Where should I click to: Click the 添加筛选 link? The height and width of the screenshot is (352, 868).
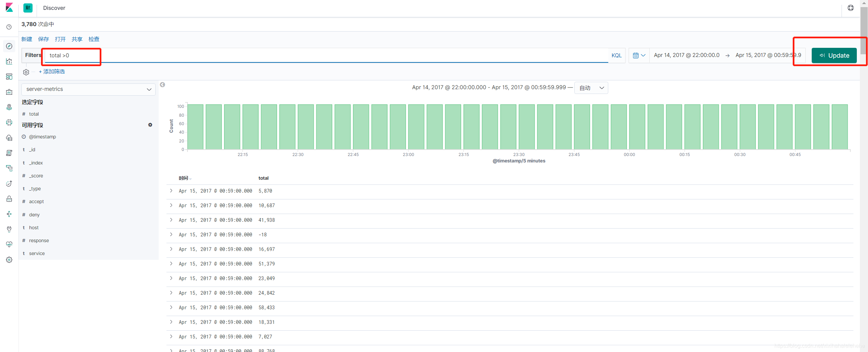click(52, 72)
